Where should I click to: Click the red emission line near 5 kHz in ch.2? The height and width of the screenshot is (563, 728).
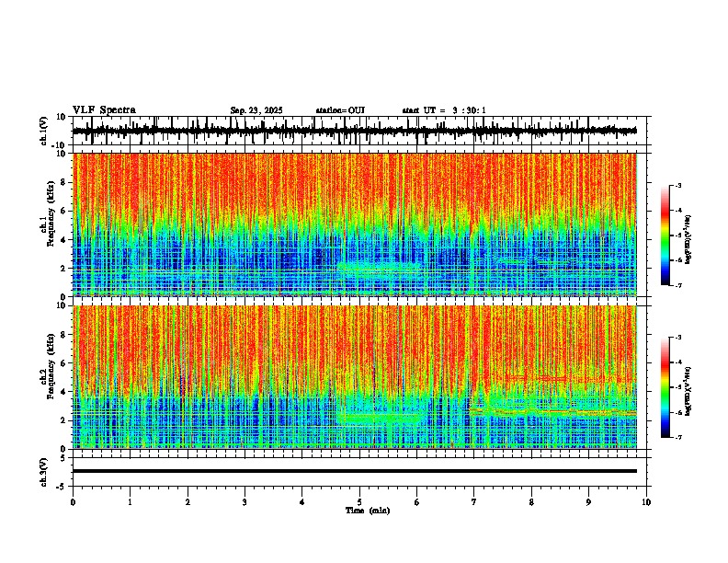(x=537, y=379)
